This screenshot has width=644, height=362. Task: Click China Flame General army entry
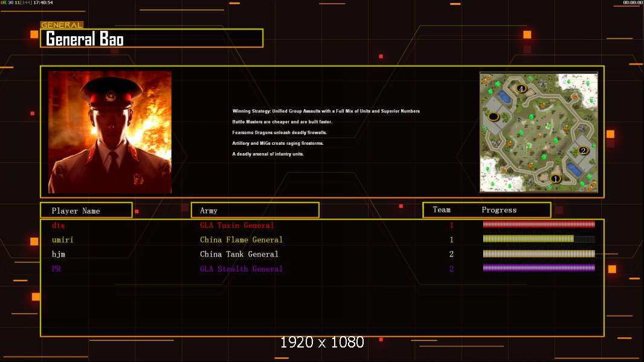[242, 240]
